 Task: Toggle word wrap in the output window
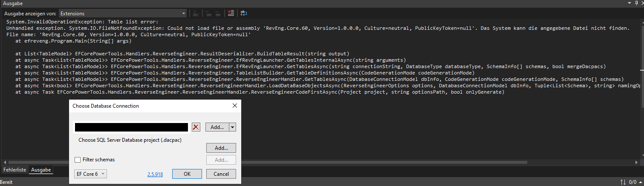point(243,13)
